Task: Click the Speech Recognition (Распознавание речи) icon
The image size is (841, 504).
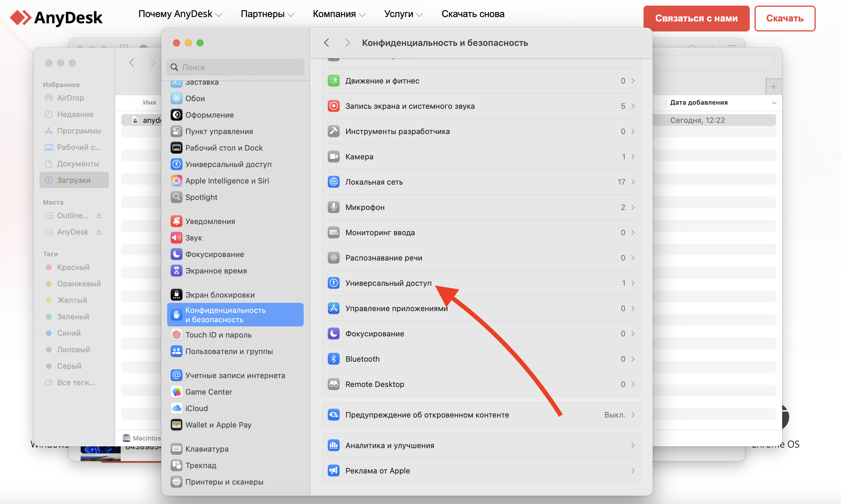Action: (333, 258)
